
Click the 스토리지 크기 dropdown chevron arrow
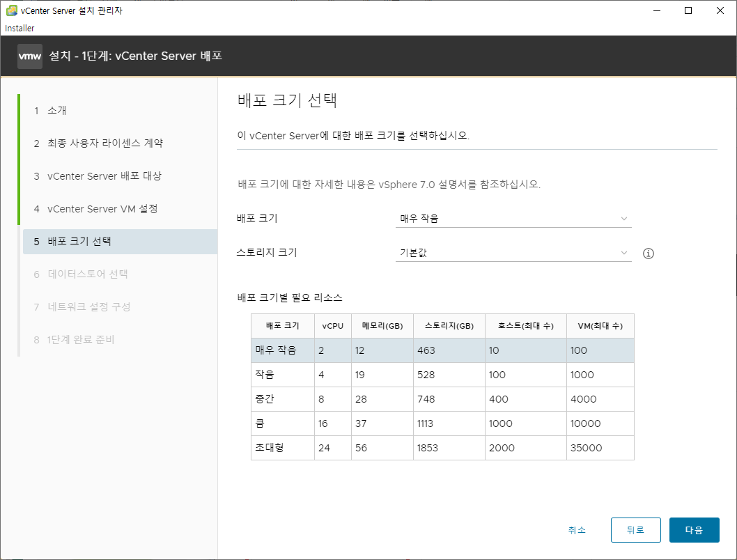[x=623, y=253]
